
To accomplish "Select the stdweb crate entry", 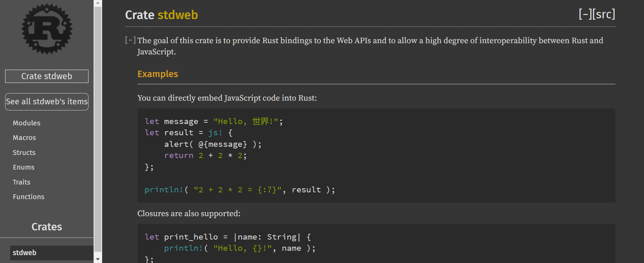I will tap(25, 253).
